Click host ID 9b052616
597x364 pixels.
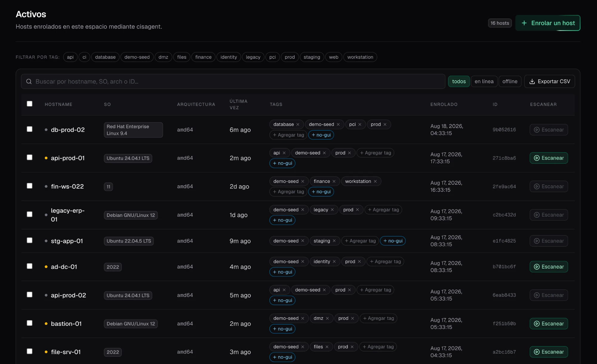coord(504,130)
